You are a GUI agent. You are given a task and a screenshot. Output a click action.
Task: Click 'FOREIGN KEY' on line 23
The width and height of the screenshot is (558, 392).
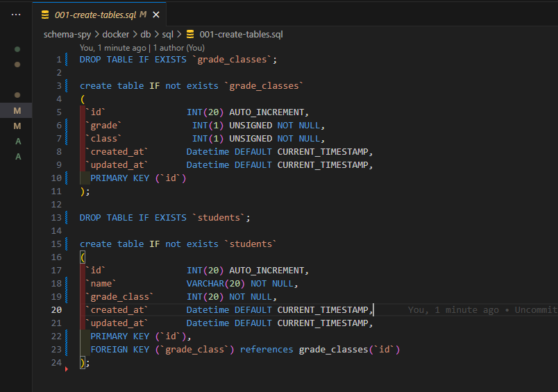click(120, 349)
